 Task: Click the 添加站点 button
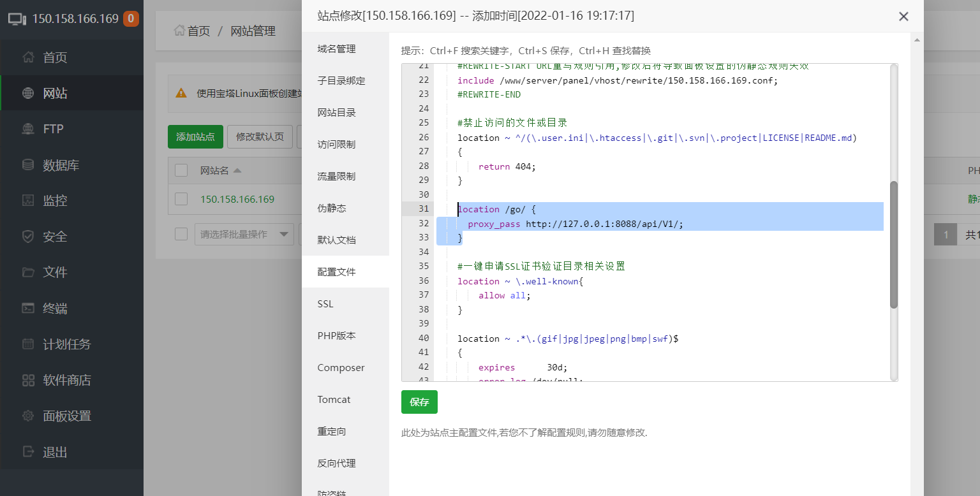(195, 136)
